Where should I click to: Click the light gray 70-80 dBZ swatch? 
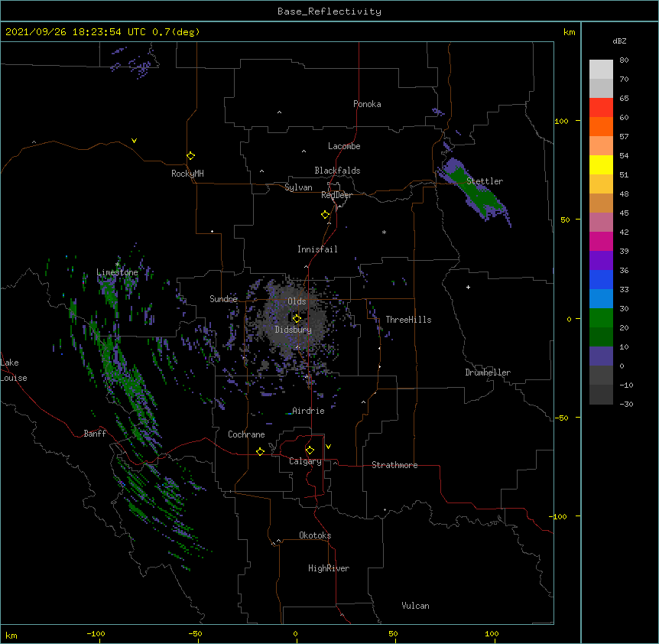[x=601, y=70]
